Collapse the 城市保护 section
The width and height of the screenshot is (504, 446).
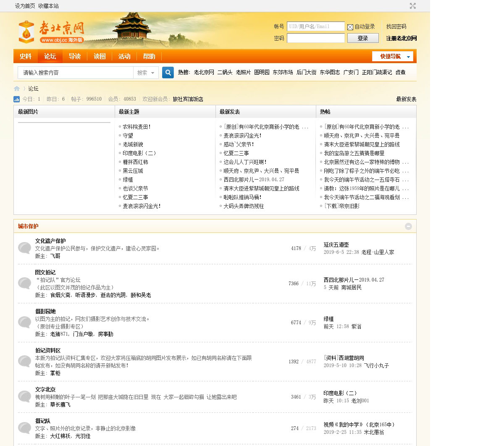pyautogui.click(x=408, y=227)
